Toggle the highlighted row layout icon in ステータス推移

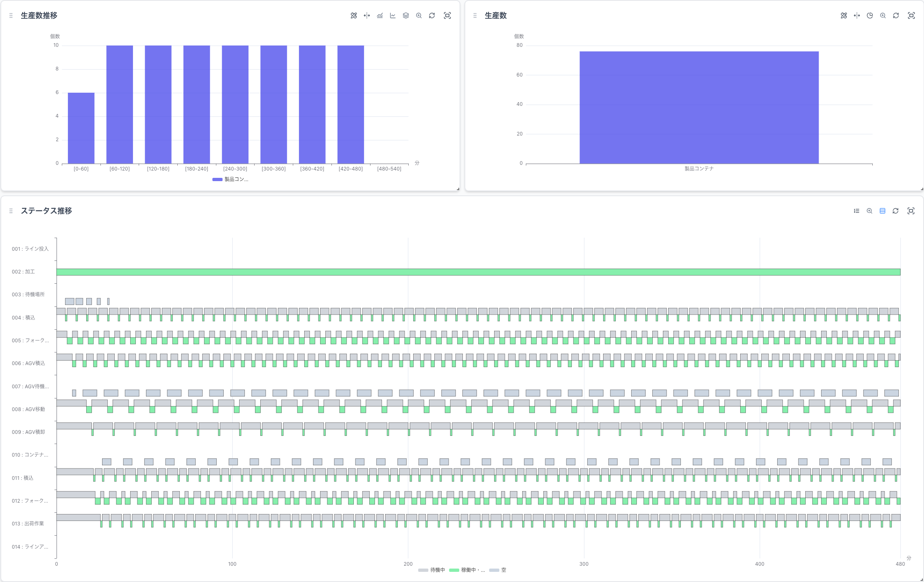click(882, 211)
